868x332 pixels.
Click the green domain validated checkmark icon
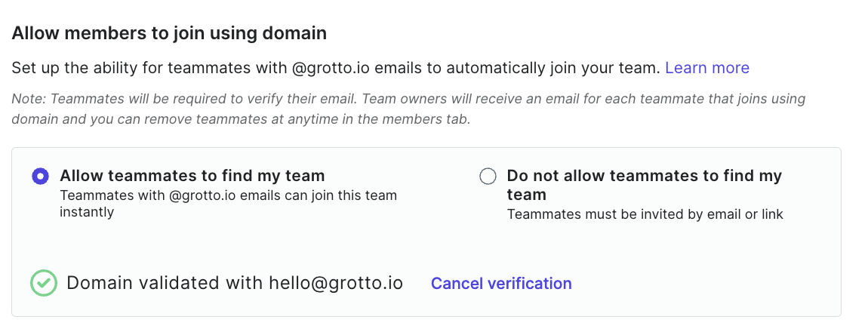click(44, 283)
